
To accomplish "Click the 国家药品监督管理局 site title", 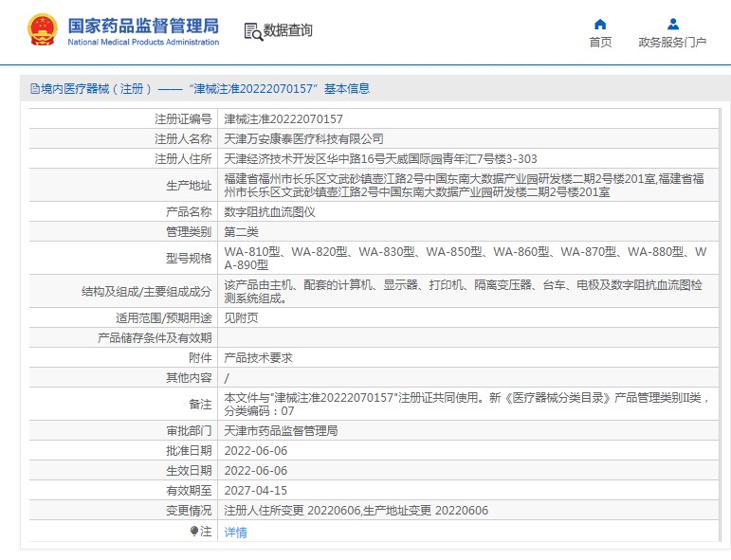I will tap(143, 25).
